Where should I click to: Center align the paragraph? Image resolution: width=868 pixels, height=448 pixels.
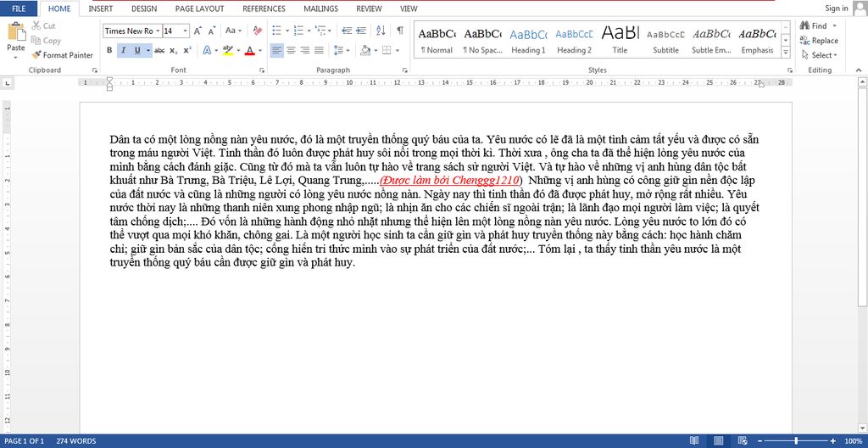[x=292, y=50]
